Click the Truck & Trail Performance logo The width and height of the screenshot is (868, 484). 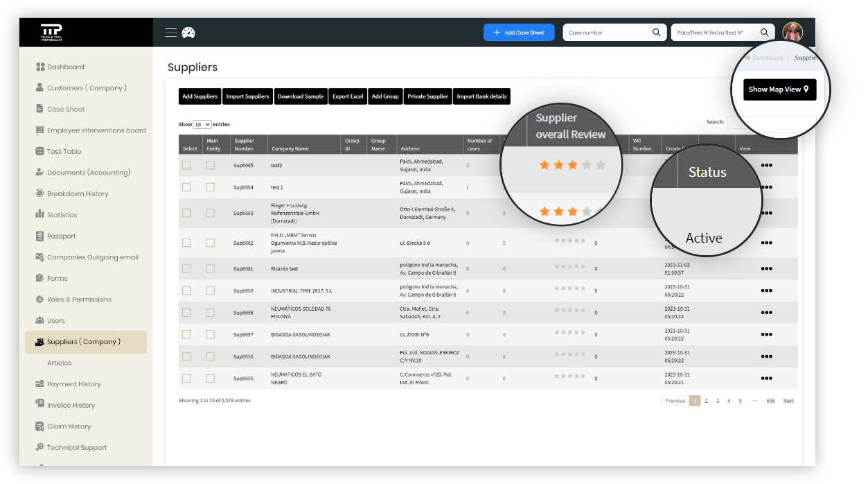coord(51,33)
